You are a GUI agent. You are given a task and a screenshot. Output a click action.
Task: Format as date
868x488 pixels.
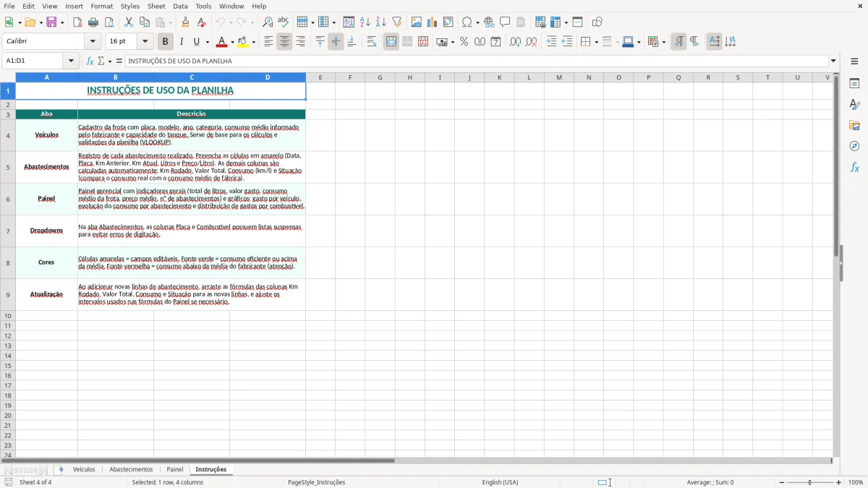pos(495,42)
